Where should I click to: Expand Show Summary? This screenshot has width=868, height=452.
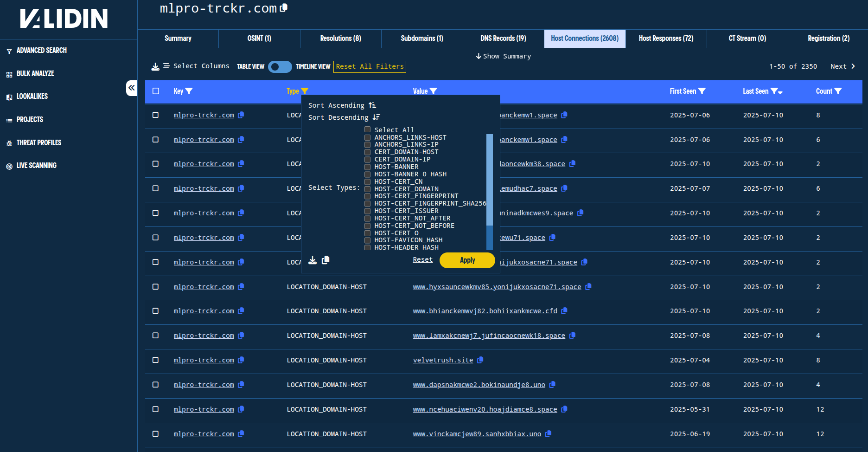(x=503, y=56)
